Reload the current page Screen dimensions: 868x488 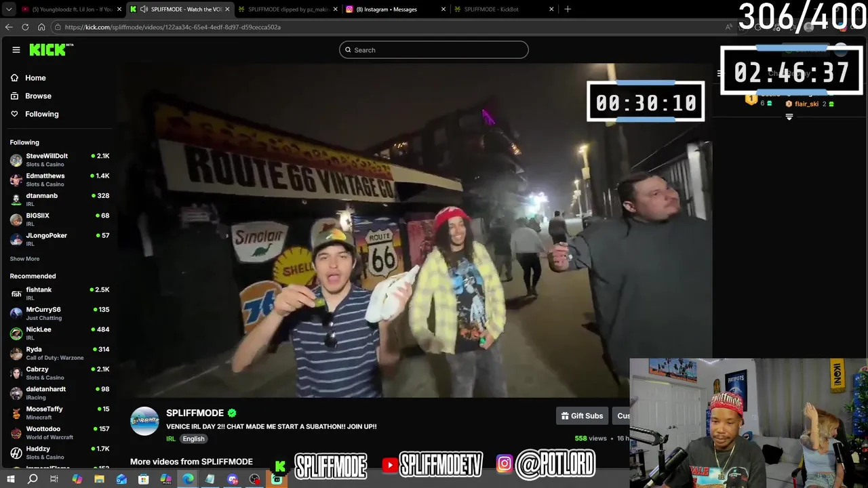pyautogui.click(x=25, y=27)
